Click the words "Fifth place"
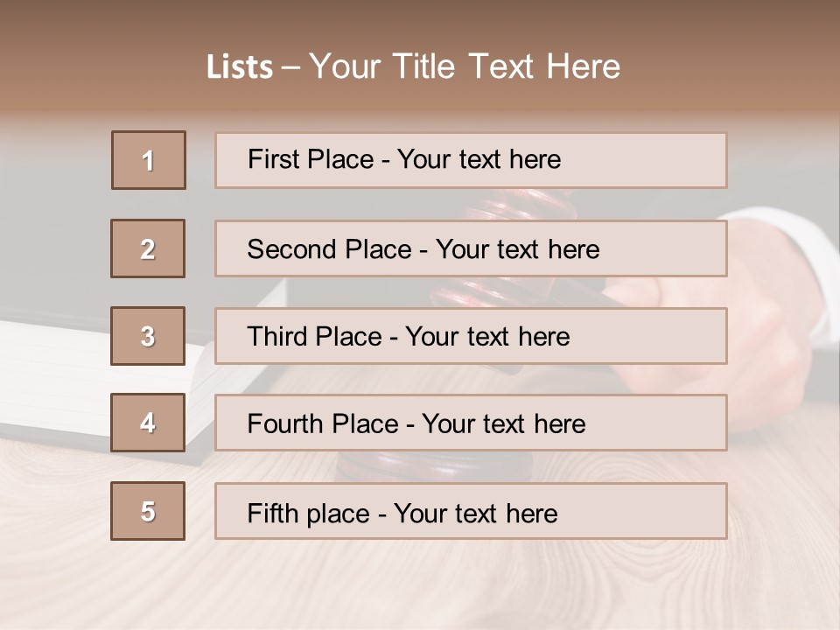The height and width of the screenshot is (630, 840). (309, 513)
